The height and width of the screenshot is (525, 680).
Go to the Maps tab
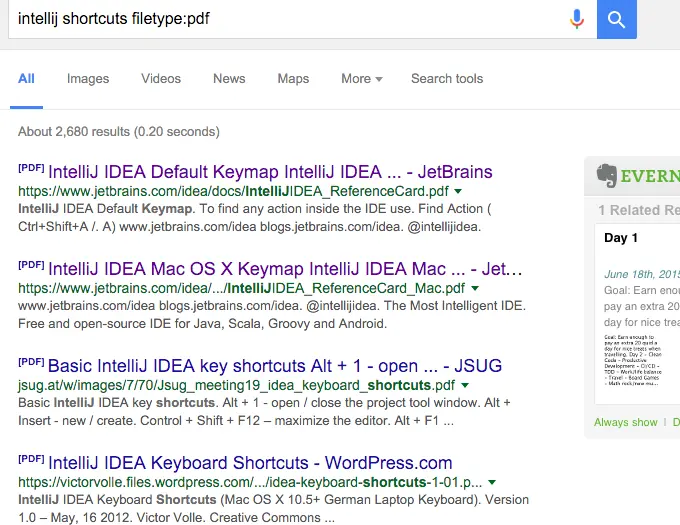293,79
